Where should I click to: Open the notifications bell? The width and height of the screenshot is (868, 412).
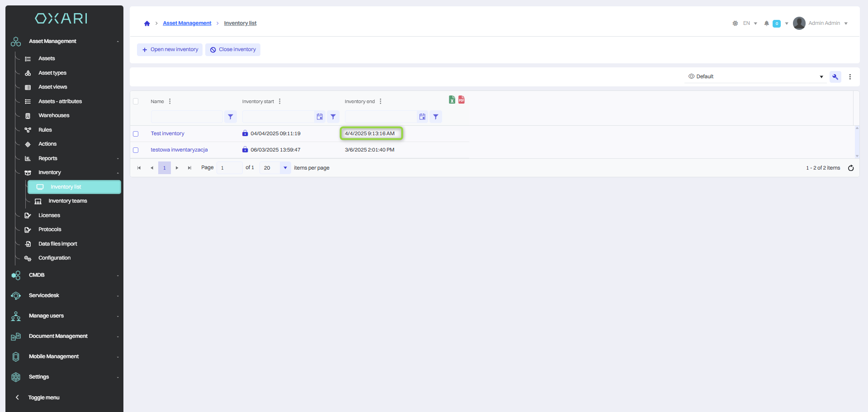(766, 24)
